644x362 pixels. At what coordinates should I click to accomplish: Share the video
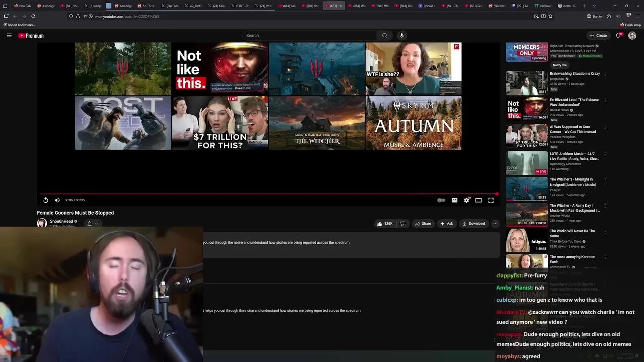coord(423,224)
